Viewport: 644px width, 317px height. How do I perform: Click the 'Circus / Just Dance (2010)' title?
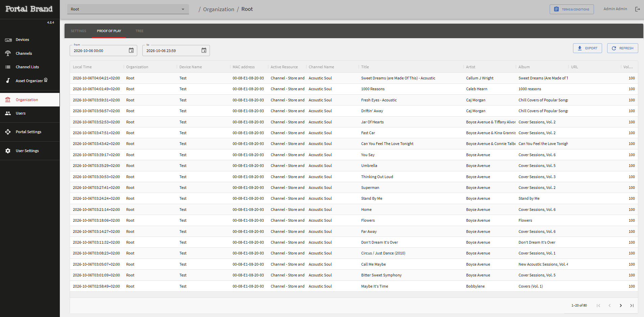coord(383,253)
